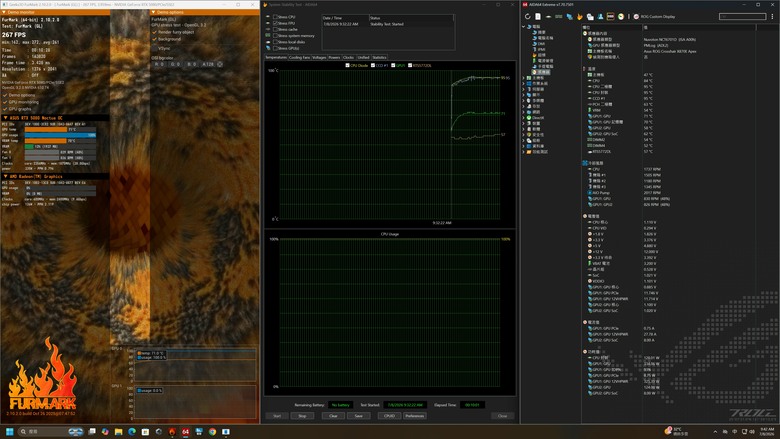Select IPMI under Computer in AIDA64 tree
Viewport: 780px width, 439px height.
point(541,49)
